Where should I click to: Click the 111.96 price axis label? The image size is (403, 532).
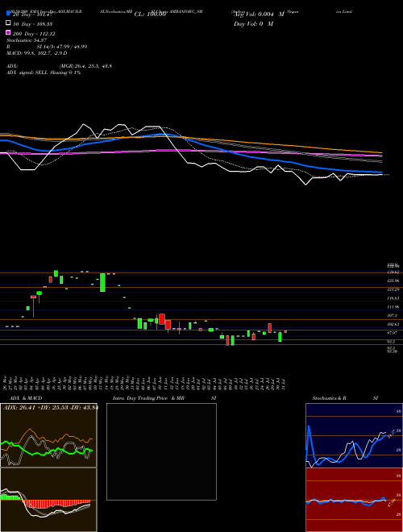coord(393,307)
